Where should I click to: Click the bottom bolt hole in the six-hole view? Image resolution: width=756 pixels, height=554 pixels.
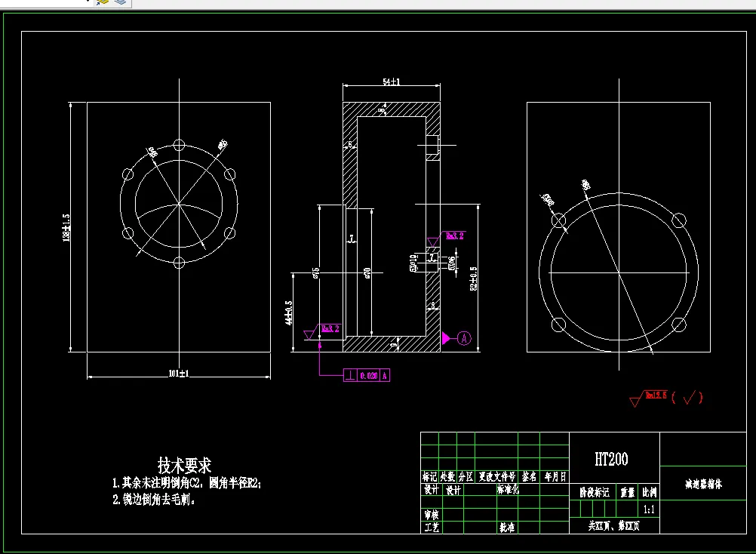179,263
